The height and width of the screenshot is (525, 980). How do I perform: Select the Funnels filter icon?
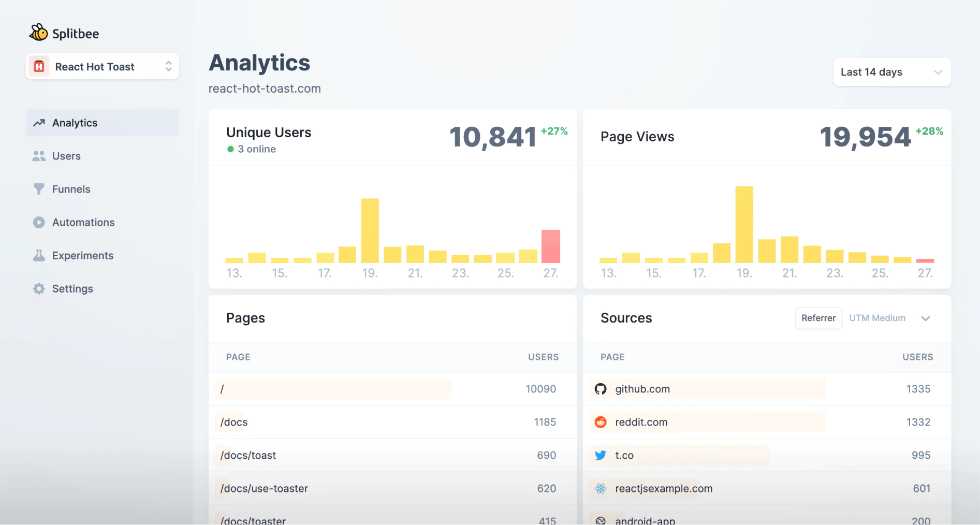click(39, 189)
